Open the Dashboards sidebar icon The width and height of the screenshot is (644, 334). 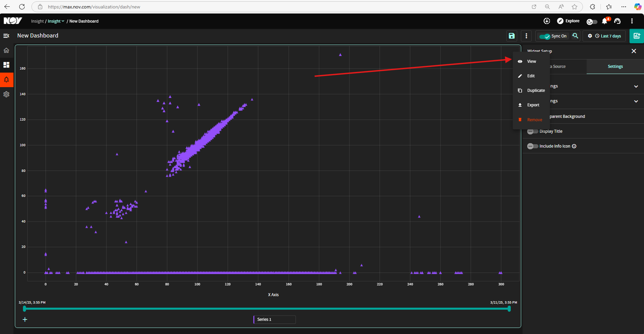point(6,65)
